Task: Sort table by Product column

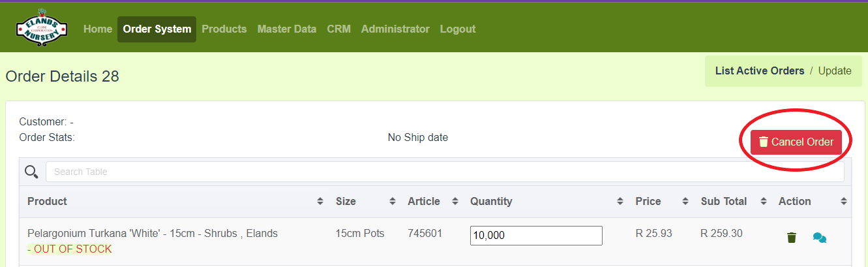Action: pos(320,202)
